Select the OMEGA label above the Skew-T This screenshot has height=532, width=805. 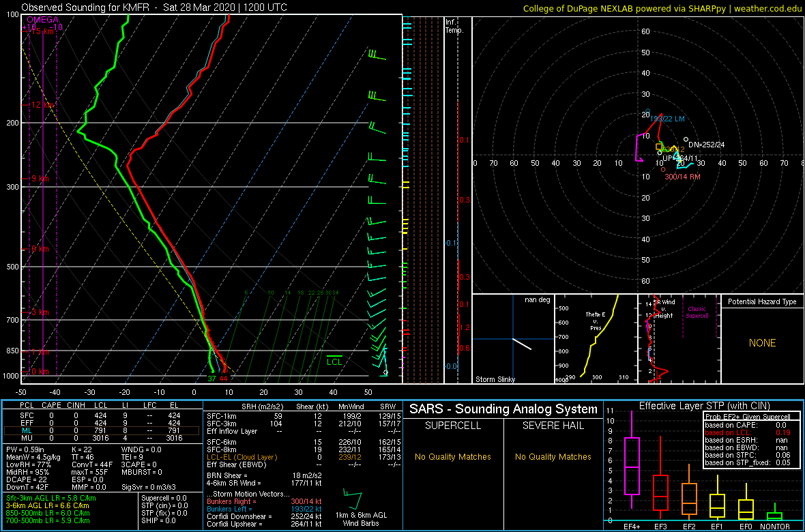(x=43, y=20)
